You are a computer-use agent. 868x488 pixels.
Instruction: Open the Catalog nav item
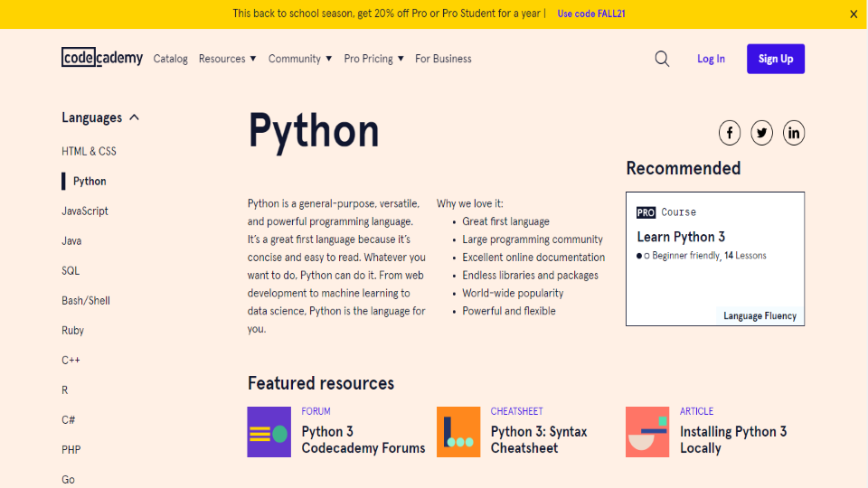pos(171,59)
